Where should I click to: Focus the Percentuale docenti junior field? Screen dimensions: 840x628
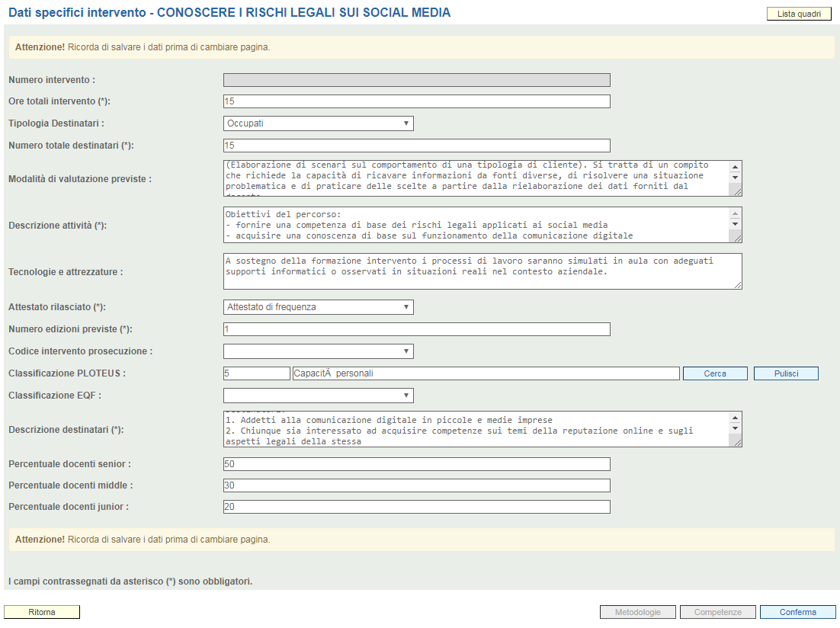(416, 507)
